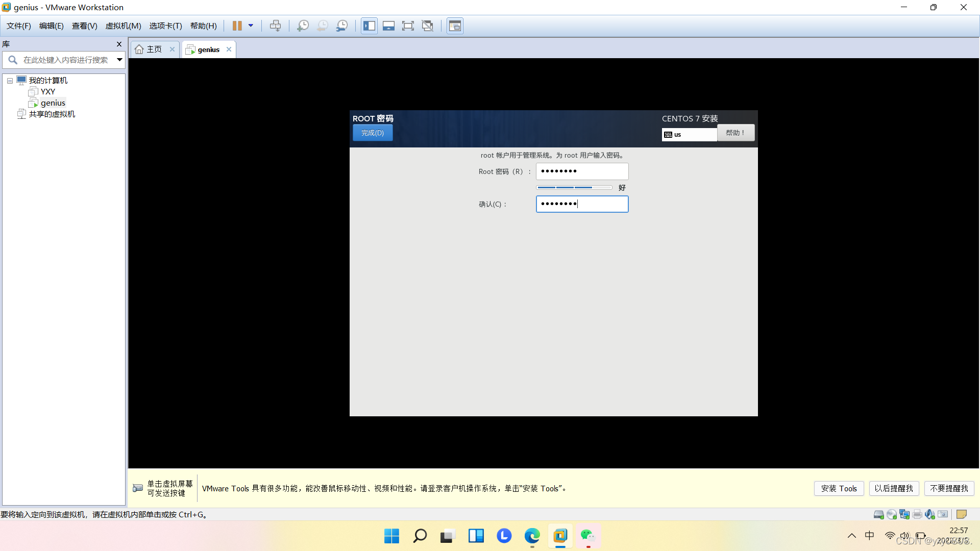Open the power options dropdown arrow

(251, 26)
